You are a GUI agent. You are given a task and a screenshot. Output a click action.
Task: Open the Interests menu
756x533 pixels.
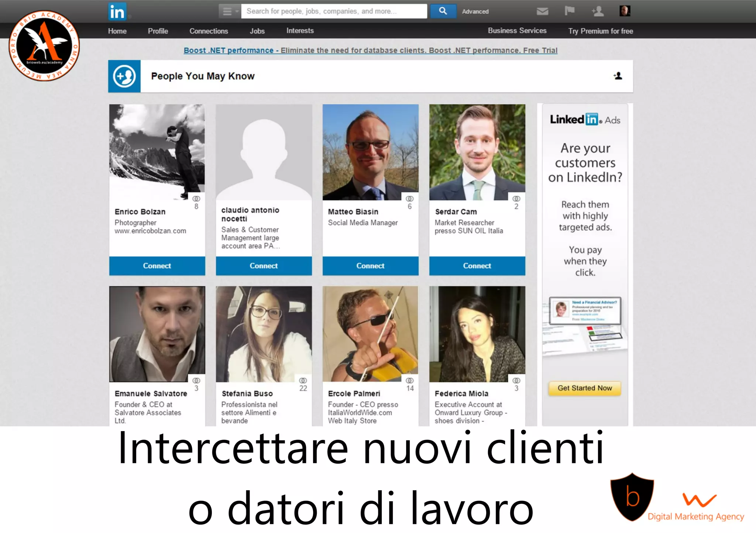point(300,31)
